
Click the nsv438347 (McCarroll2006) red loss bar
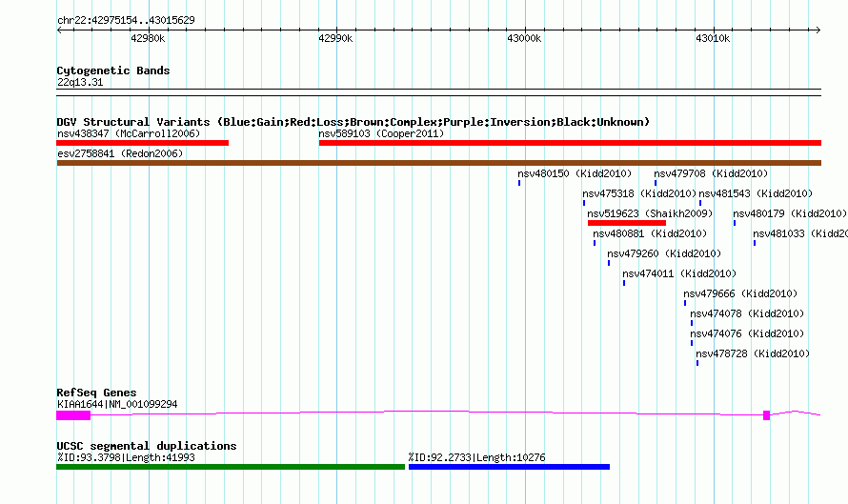(142, 143)
